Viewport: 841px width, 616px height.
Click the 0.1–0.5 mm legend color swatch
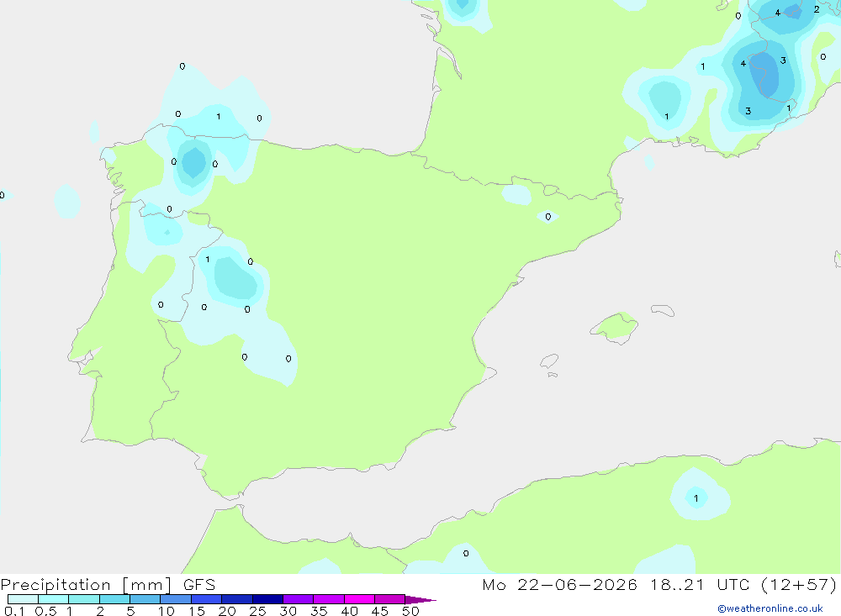pos(23,599)
